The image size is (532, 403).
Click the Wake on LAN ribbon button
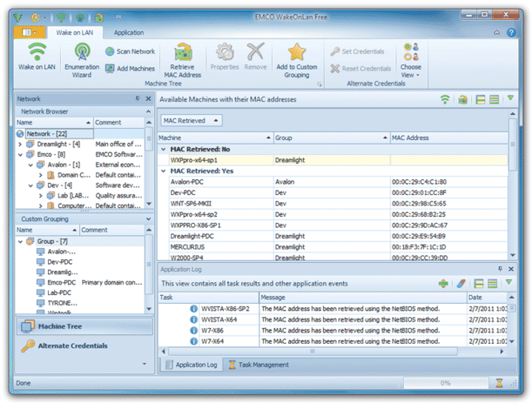[37, 57]
